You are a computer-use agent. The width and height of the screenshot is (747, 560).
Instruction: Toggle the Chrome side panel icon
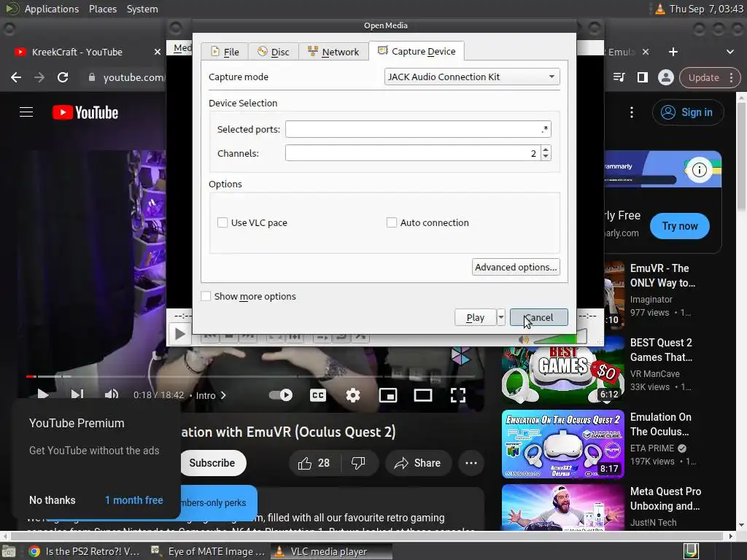(x=642, y=77)
